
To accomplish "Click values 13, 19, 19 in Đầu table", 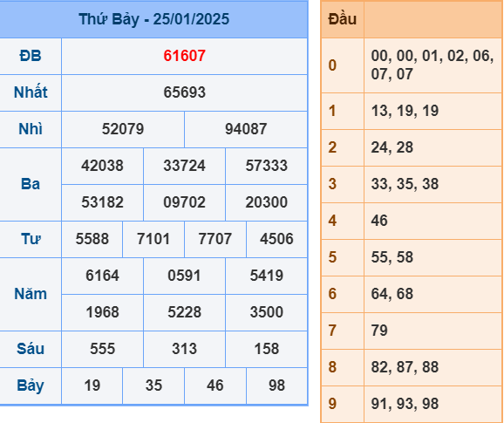I will pyautogui.click(x=405, y=112).
